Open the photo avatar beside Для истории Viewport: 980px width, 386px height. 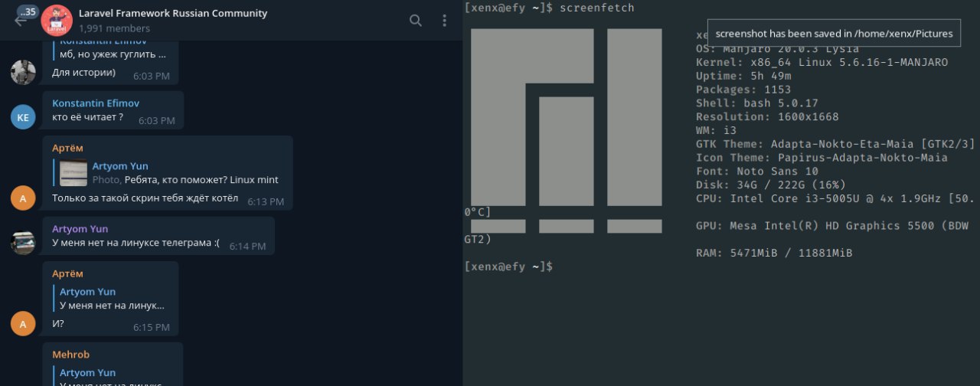tap(23, 72)
